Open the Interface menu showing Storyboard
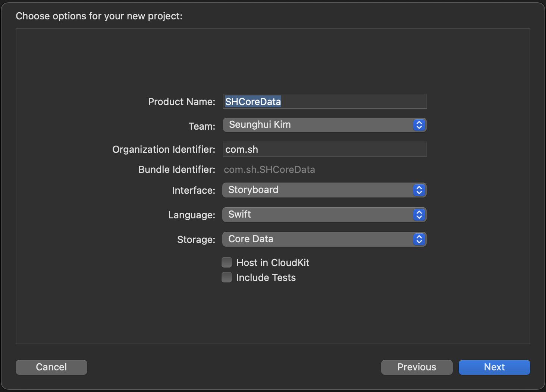Image resolution: width=546 pixels, height=392 pixels. pos(317,190)
